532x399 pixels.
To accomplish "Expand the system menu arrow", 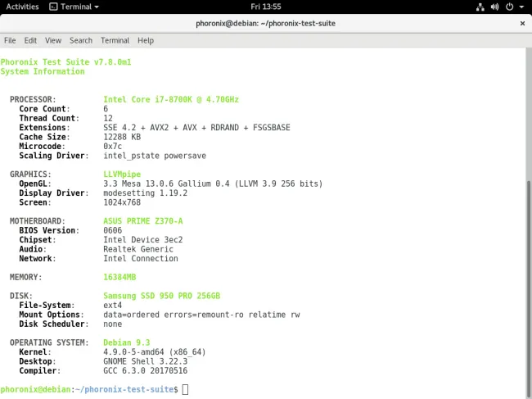I will [521, 7].
